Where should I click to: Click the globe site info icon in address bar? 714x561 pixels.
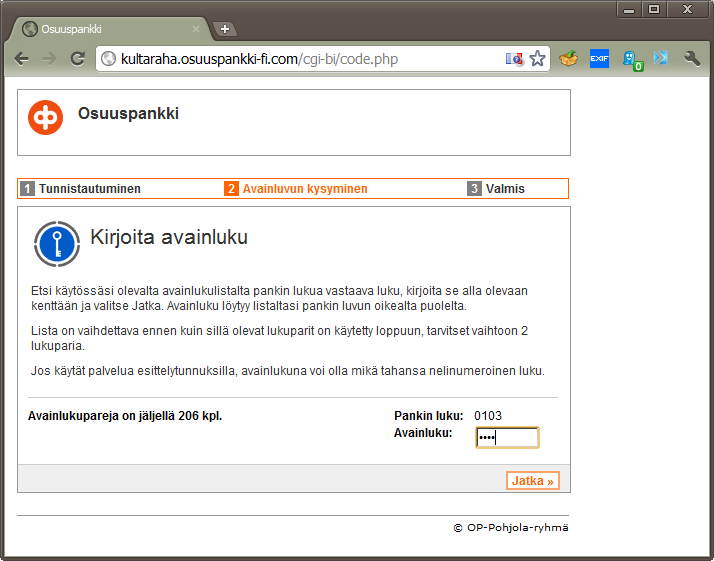coord(108,59)
